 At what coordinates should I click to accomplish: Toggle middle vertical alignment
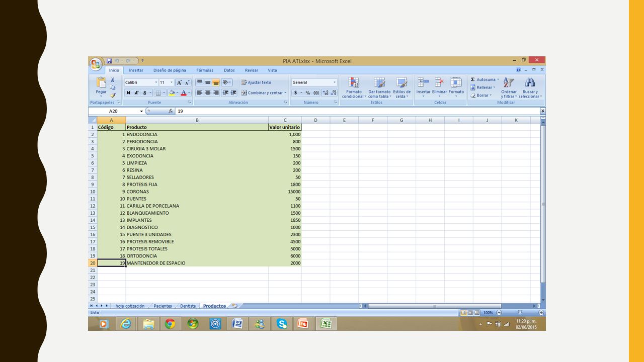coord(208,82)
